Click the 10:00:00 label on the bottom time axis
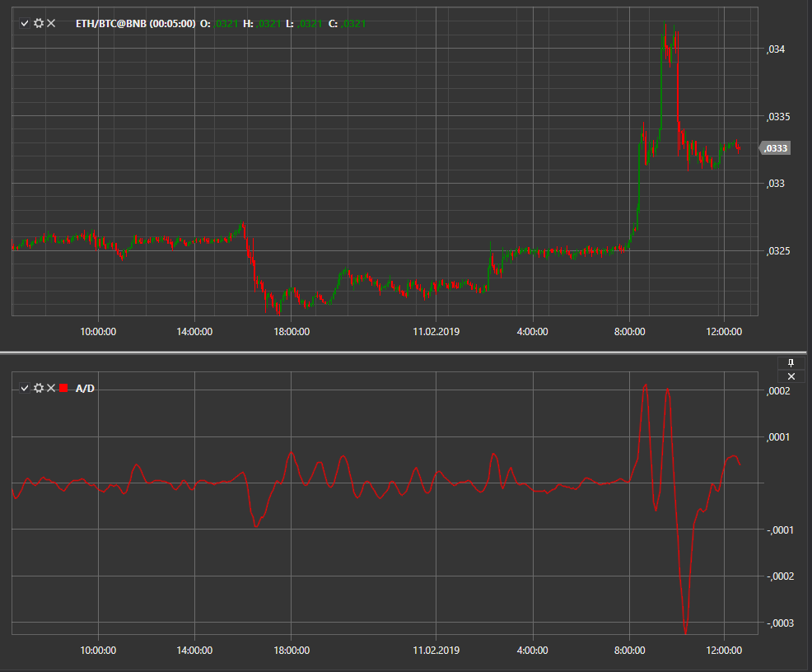 point(98,651)
